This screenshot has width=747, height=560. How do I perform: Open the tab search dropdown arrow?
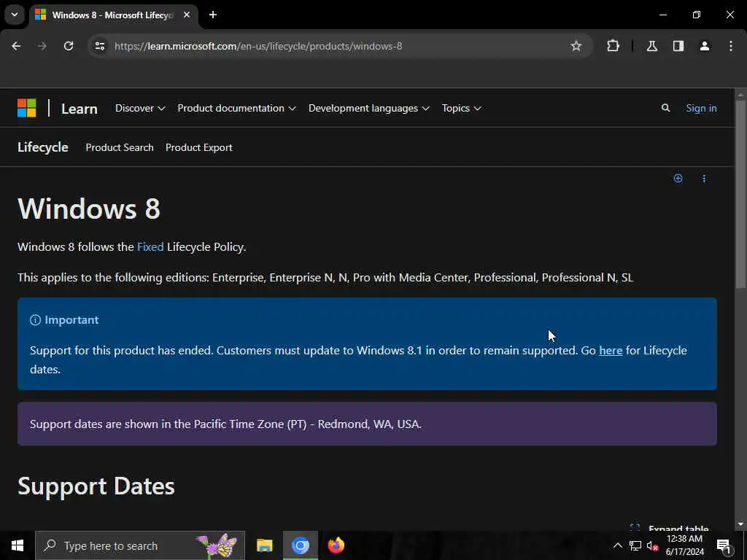click(15, 15)
